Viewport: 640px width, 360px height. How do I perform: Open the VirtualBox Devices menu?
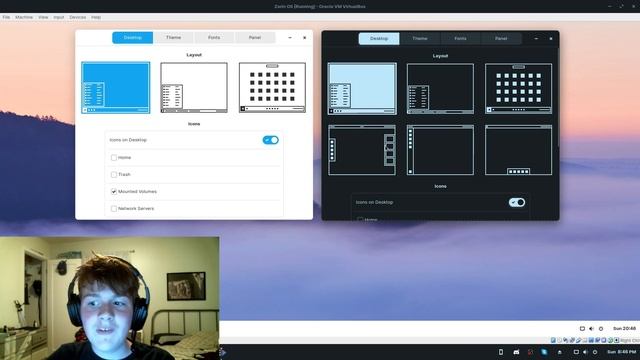coord(78,17)
